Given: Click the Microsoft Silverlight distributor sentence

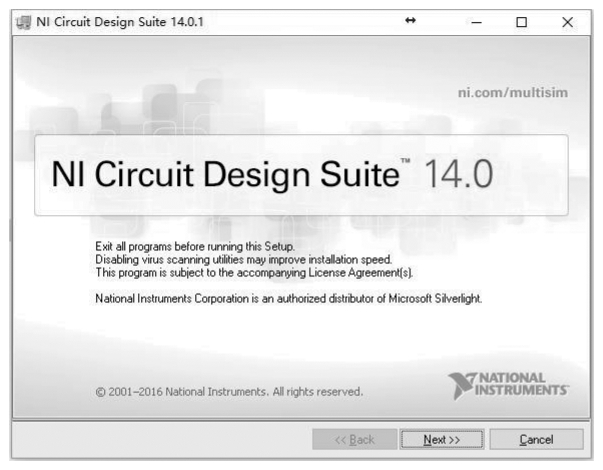Looking at the screenshot, I should [288, 298].
